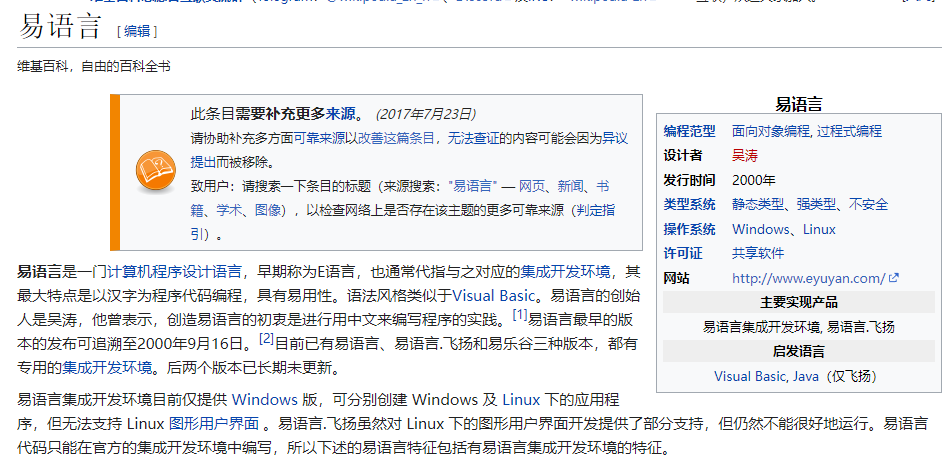This screenshot has width=952, height=466.
Task: Open the red 吴涛 link
Action: pyautogui.click(x=745, y=156)
